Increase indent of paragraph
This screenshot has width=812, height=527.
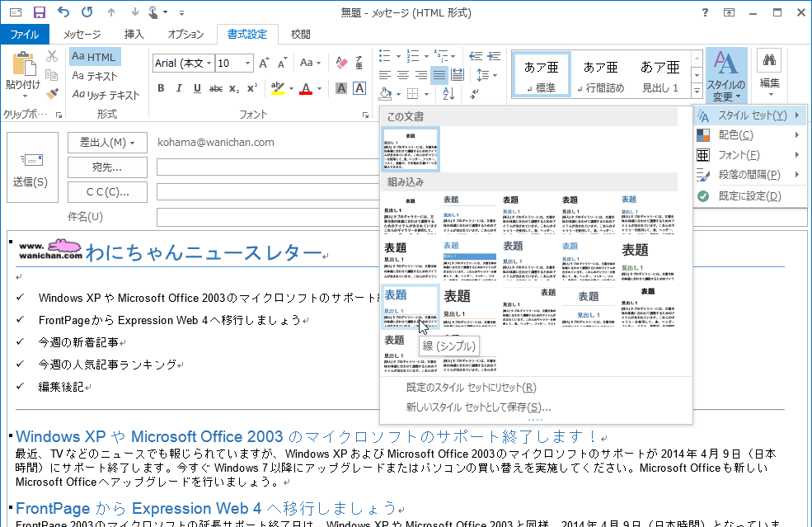(x=494, y=56)
